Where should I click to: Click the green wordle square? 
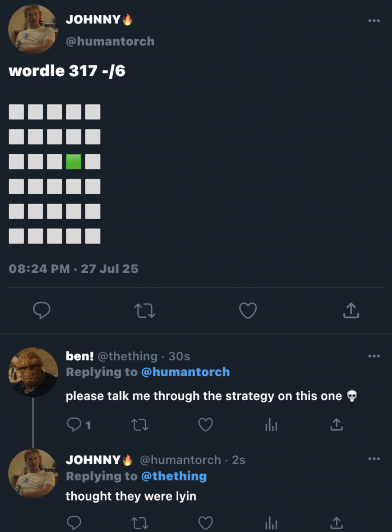pos(74,162)
